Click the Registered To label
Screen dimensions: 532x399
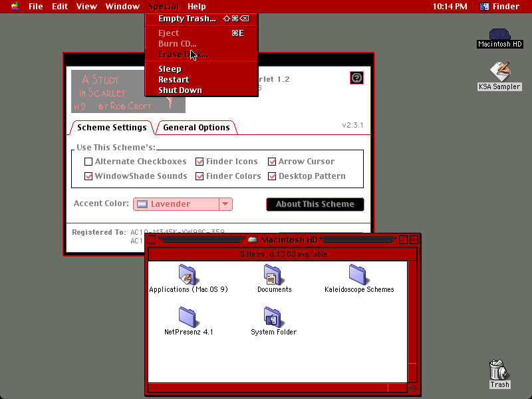tap(98, 232)
